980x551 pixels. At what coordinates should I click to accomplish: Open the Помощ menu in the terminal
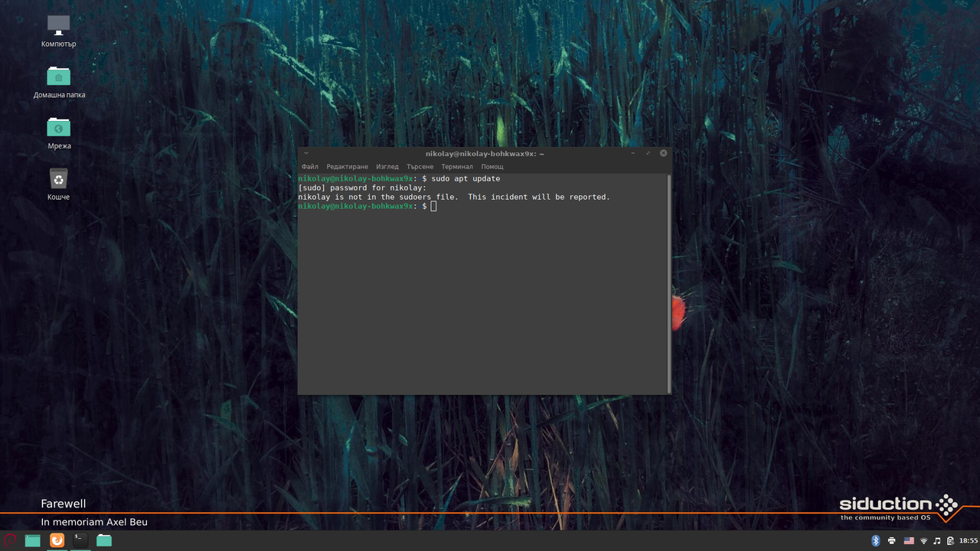click(492, 166)
